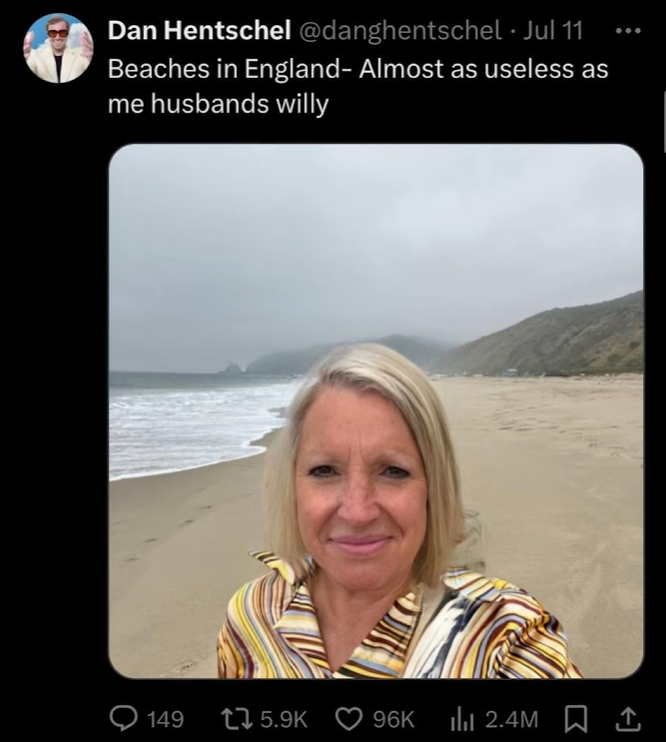This screenshot has width=666, height=742.
Task: Open Dan Hentschel's profile avatar
Action: pyautogui.click(x=58, y=48)
